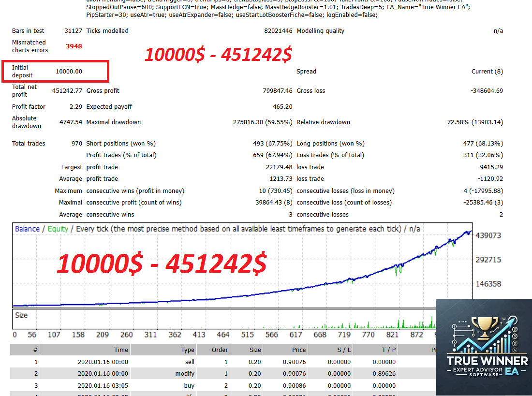
Task: Select the Balance legend label
Action: point(27,229)
